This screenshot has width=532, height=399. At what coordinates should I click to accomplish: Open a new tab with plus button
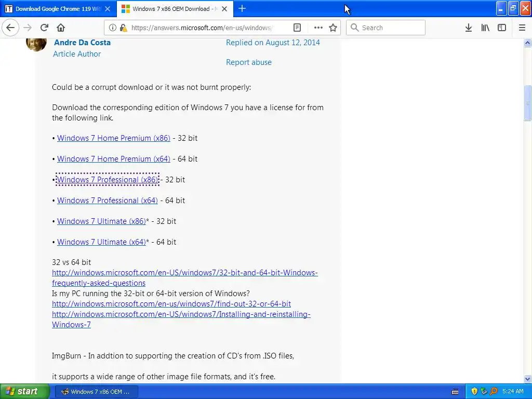point(242,8)
